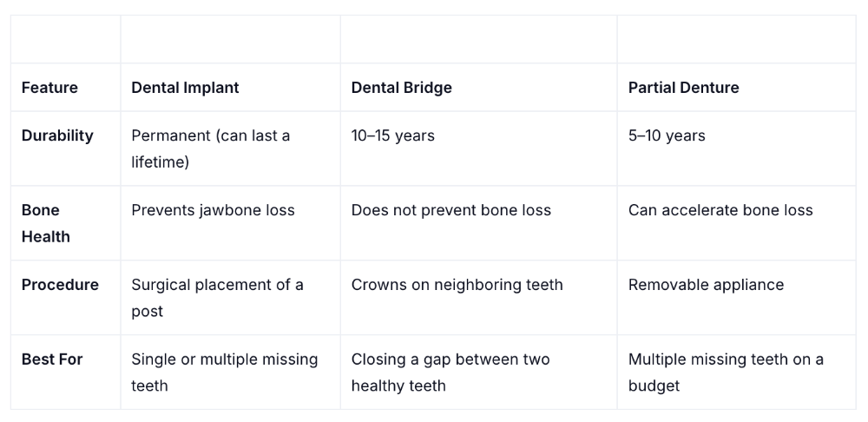Select the Dental Implant column header

[185, 88]
